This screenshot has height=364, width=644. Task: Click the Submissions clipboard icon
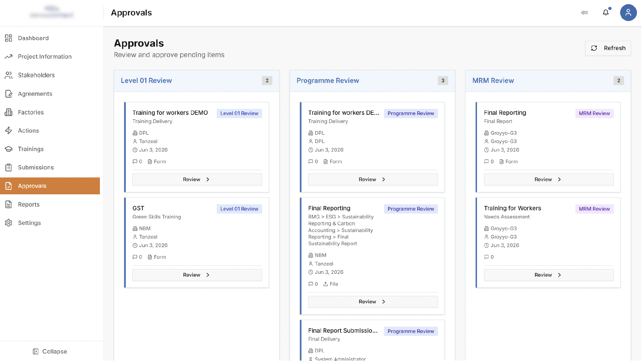(9, 167)
